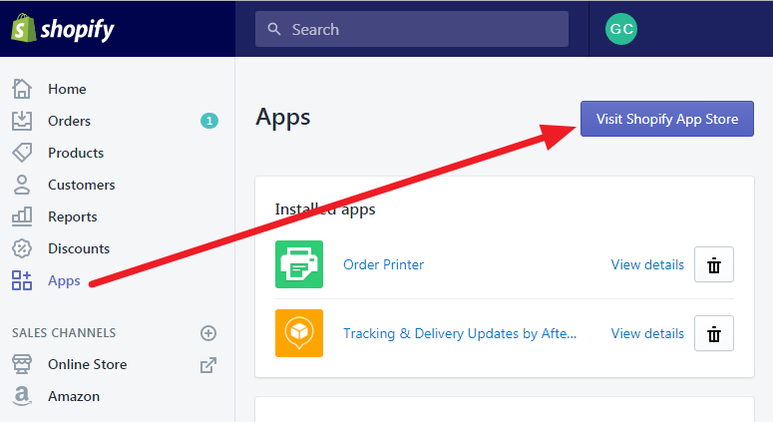Click the Amazon channel icon
This screenshot has width=773, height=422.
(x=22, y=396)
